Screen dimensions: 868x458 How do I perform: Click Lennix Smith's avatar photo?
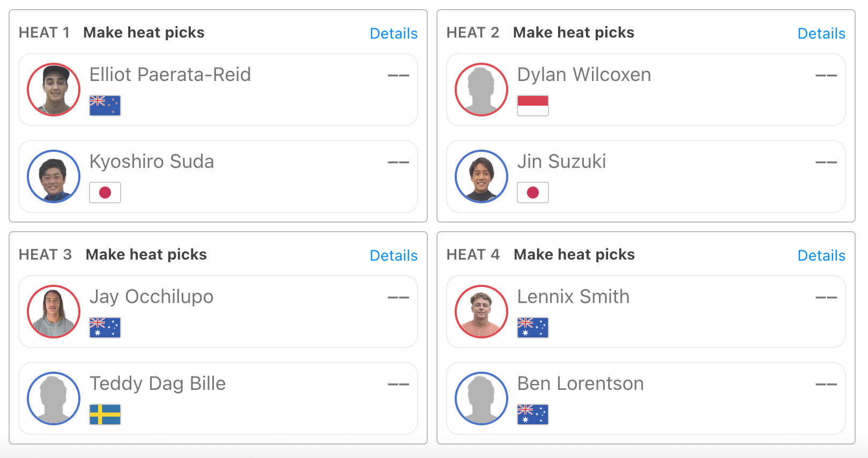pos(481,312)
